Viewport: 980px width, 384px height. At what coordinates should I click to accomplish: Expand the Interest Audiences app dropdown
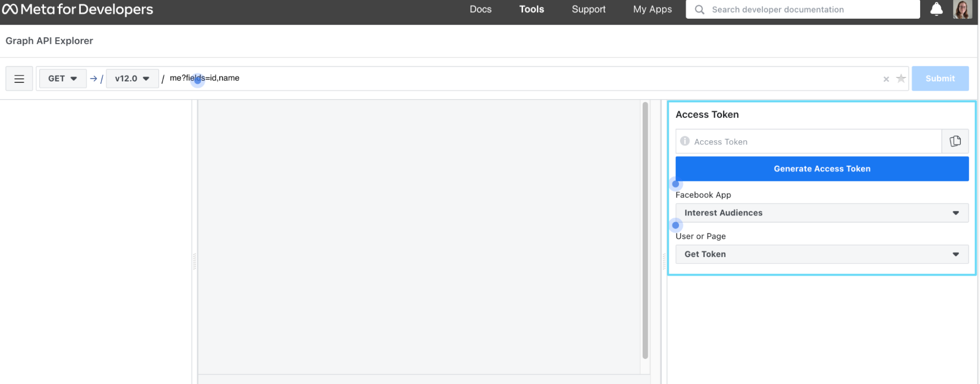coord(822,213)
